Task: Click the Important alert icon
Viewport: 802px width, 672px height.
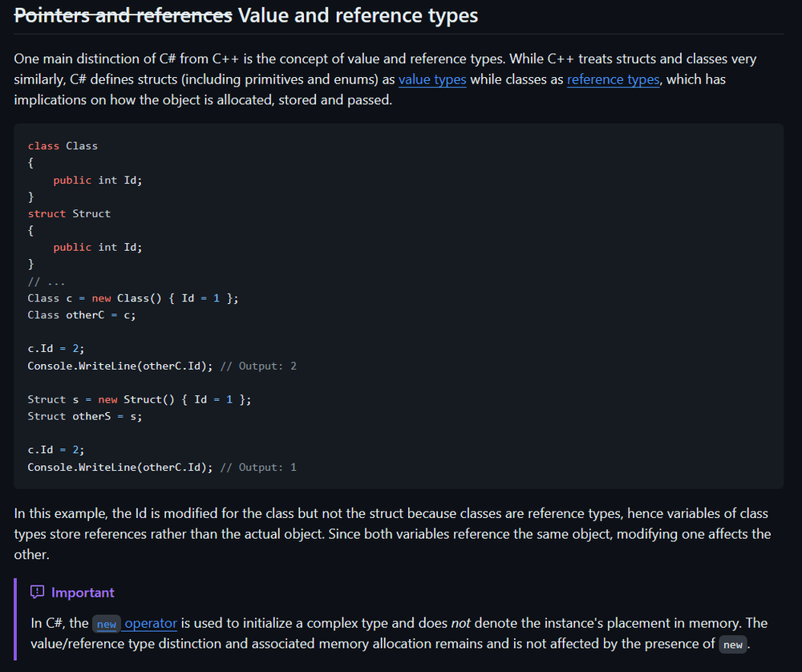Action: click(37, 593)
